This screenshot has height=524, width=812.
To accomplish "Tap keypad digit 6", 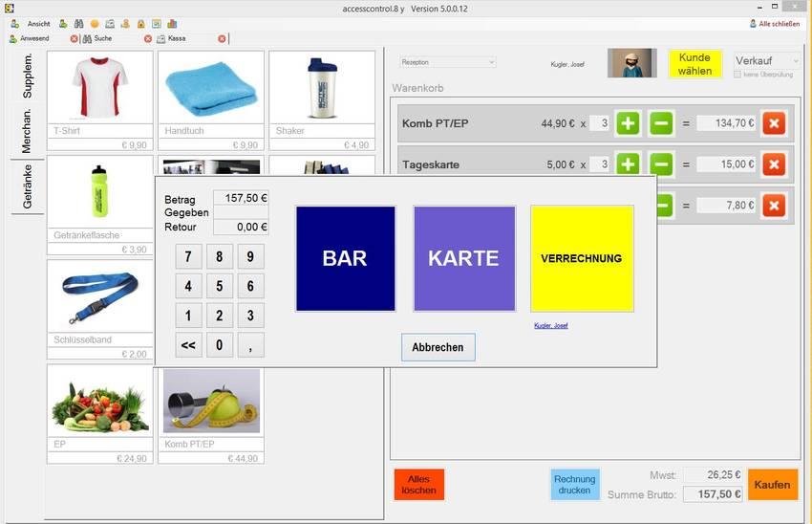I will (250, 286).
